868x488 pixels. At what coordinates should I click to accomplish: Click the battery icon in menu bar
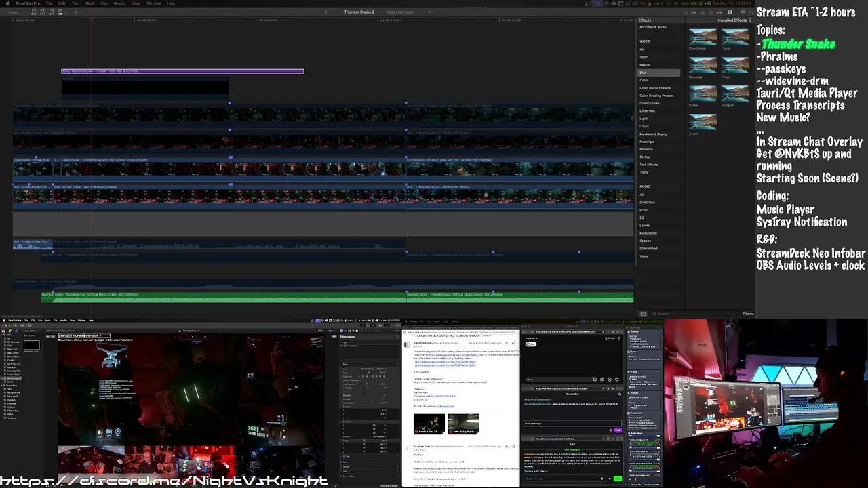(x=694, y=3)
